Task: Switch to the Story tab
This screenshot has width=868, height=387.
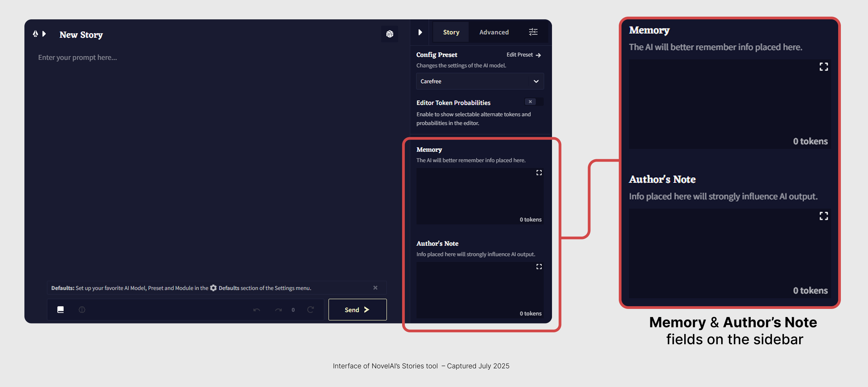Action: tap(451, 32)
